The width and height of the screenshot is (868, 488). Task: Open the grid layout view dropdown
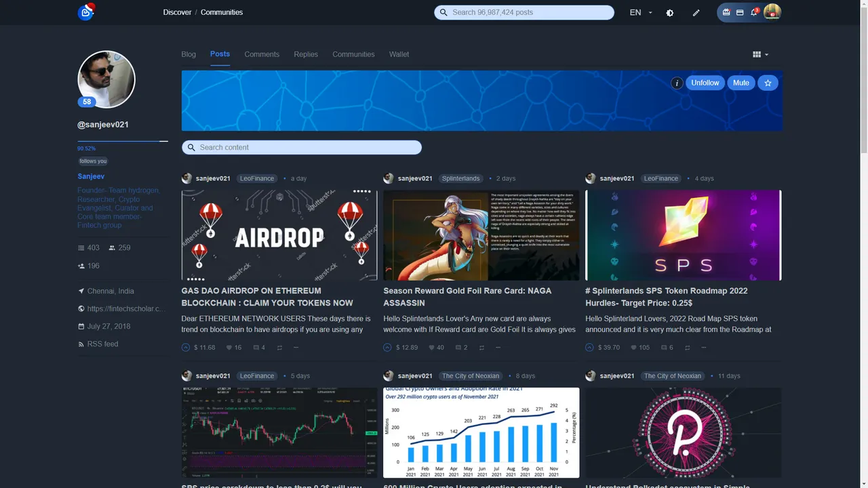coord(761,54)
